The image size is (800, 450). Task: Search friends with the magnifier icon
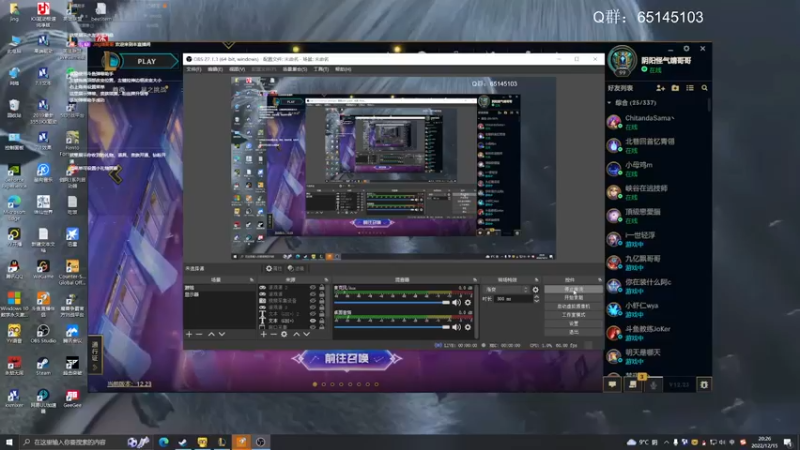click(x=705, y=88)
